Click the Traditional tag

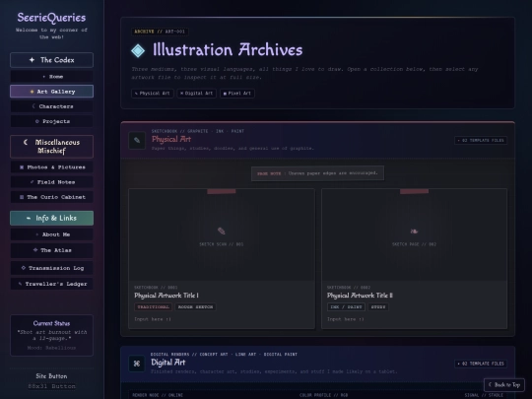point(153,307)
